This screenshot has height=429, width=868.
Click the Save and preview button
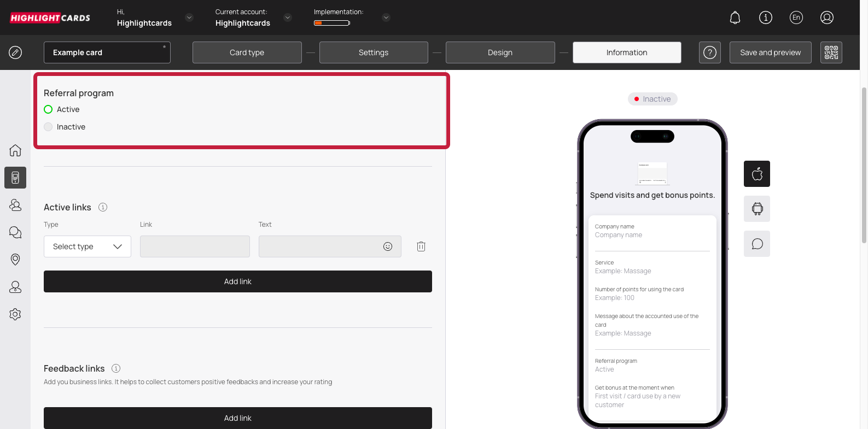click(x=770, y=52)
